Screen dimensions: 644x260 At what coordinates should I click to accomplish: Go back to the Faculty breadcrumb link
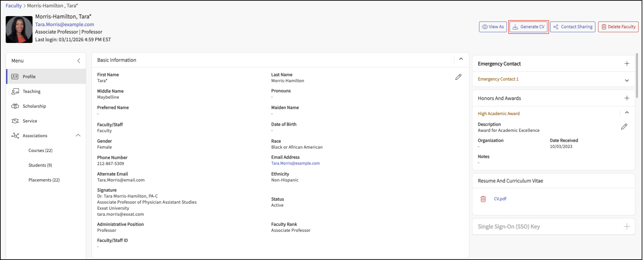click(14, 6)
